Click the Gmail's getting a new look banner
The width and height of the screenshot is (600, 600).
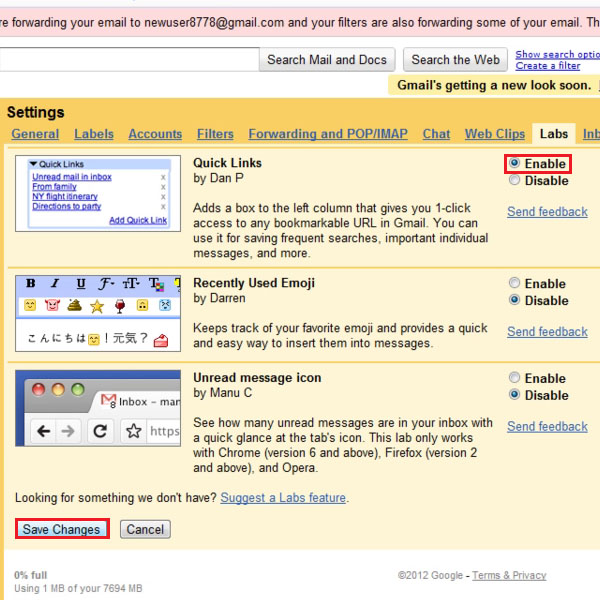494,85
